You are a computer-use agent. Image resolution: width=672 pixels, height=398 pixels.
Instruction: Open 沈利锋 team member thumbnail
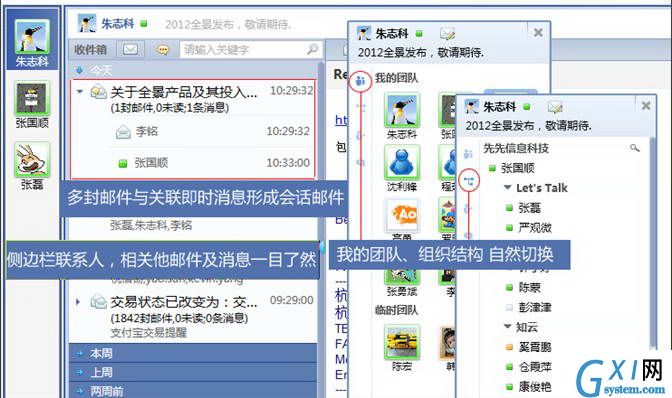(x=402, y=162)
